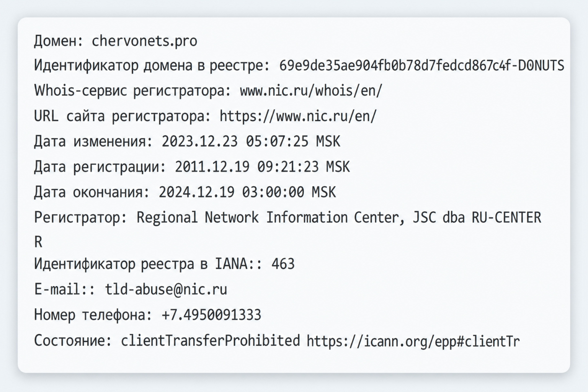Click the 'URL сайта регистратора:' label
This screenshot has width=588, height=392.
click(122, 116)
